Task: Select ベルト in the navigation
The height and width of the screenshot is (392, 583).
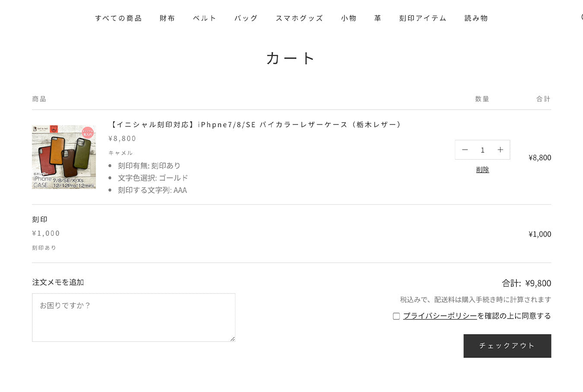Action: click(204, 18)
